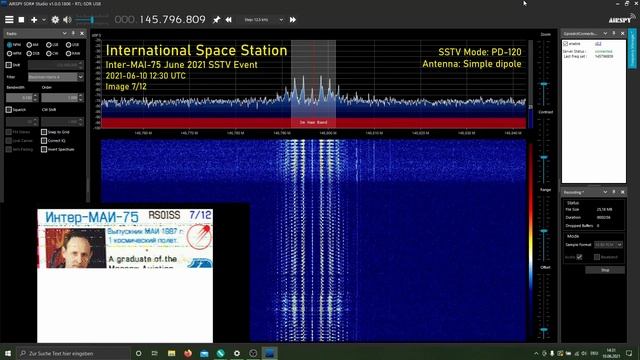
Task: Toggle the frequency pin icon
Action: 216,20
